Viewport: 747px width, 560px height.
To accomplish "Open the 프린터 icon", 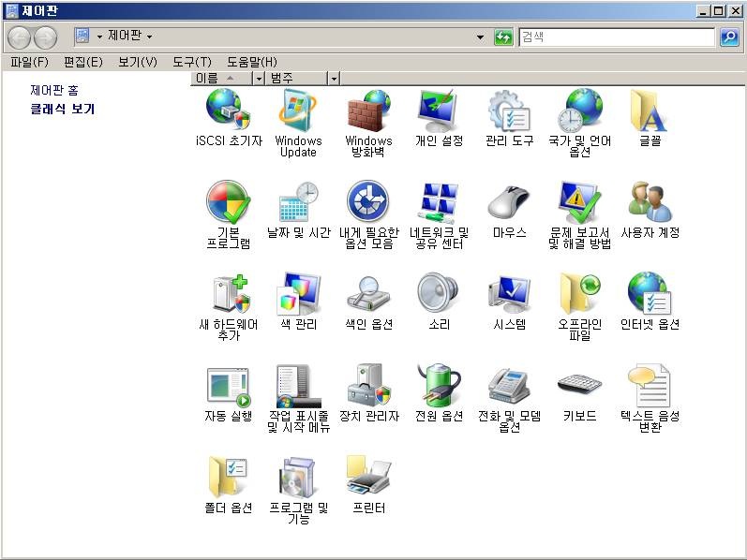I will click(368, 477).
